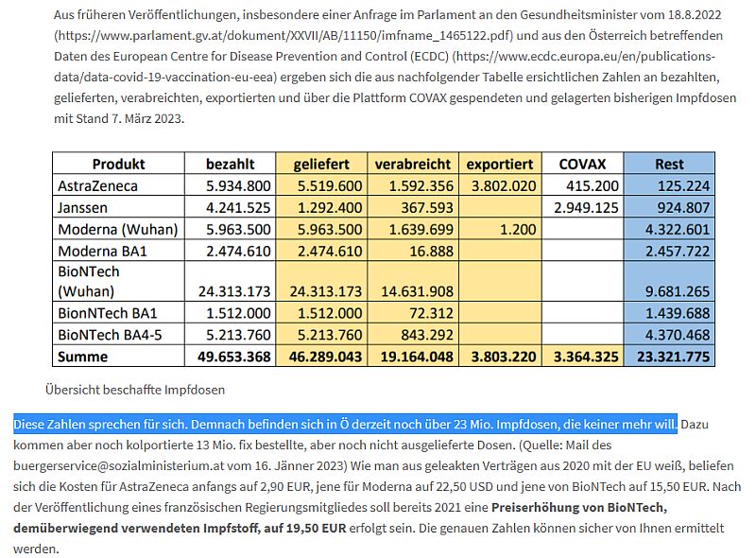Click BioNTech (Wuhan) paid value 24.313.173
Image resolution: width=756 pixels, height=558 pixels.
coord(234,291)
